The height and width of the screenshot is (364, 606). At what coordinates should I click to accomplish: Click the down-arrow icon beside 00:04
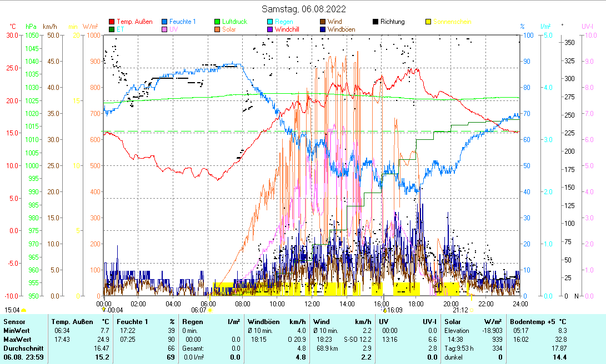pyautogui.click(x=103, y=310)
